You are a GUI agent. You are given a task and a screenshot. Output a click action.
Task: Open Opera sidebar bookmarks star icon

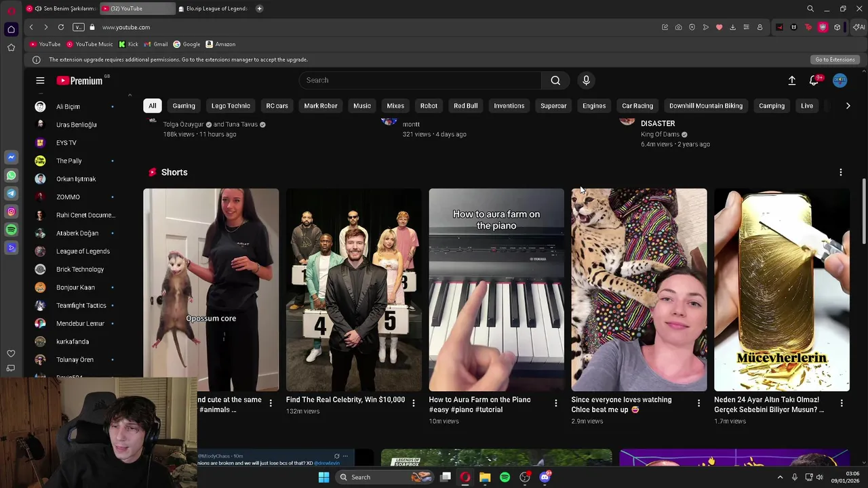pos(11,47)
